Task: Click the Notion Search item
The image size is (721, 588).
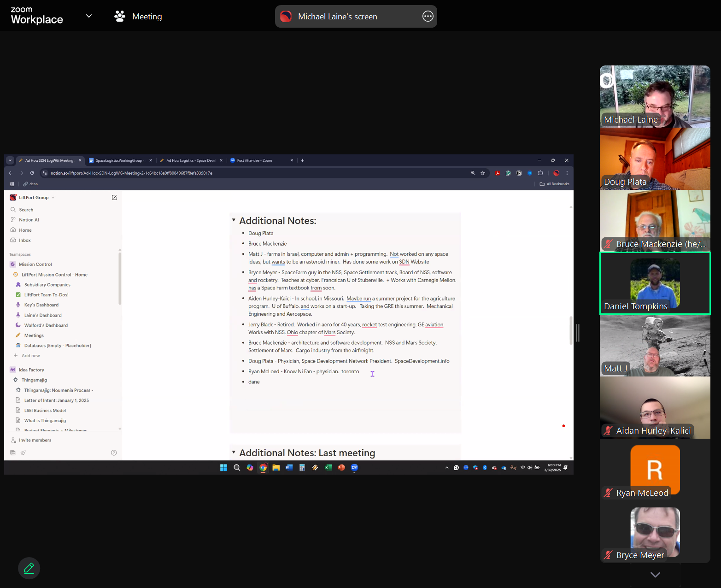Action: (26, 210)
